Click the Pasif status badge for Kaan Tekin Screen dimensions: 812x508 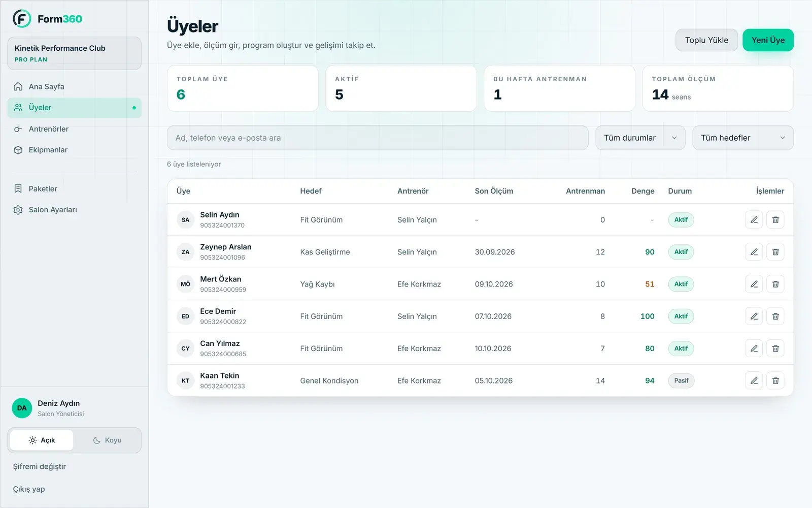(x=681, y=380)
